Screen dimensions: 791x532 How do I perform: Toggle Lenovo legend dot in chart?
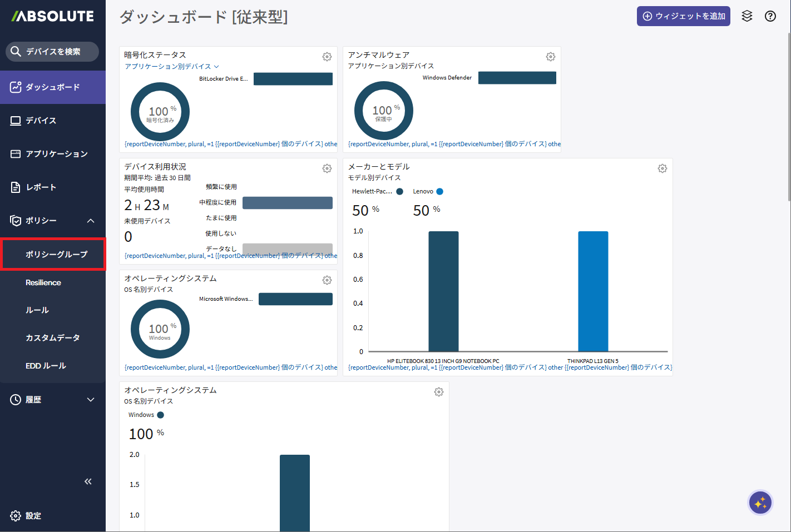(440, 192)
